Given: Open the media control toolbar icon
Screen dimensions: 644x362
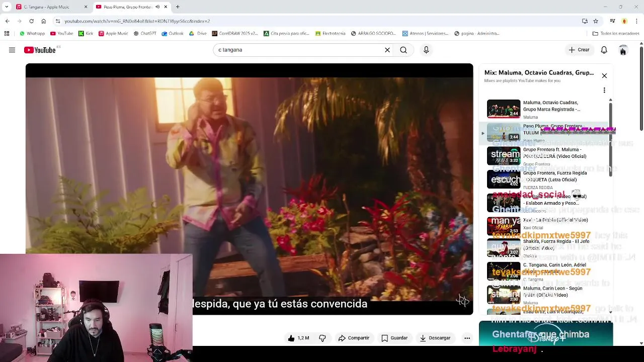Looking at the screenshot, I should coord(612,21).
